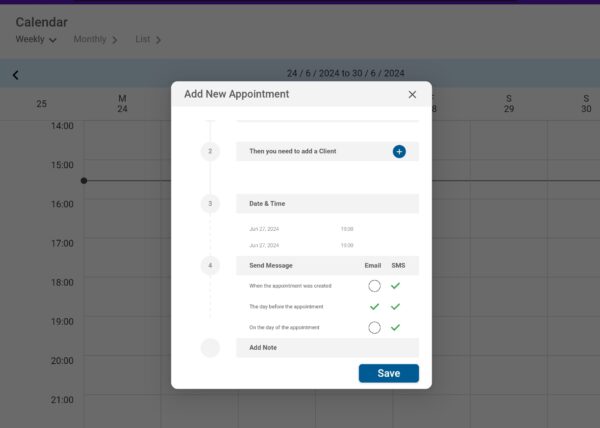Enable Email when the appointment was created
The width and height of the screenshot is (600, 428).
374,286
